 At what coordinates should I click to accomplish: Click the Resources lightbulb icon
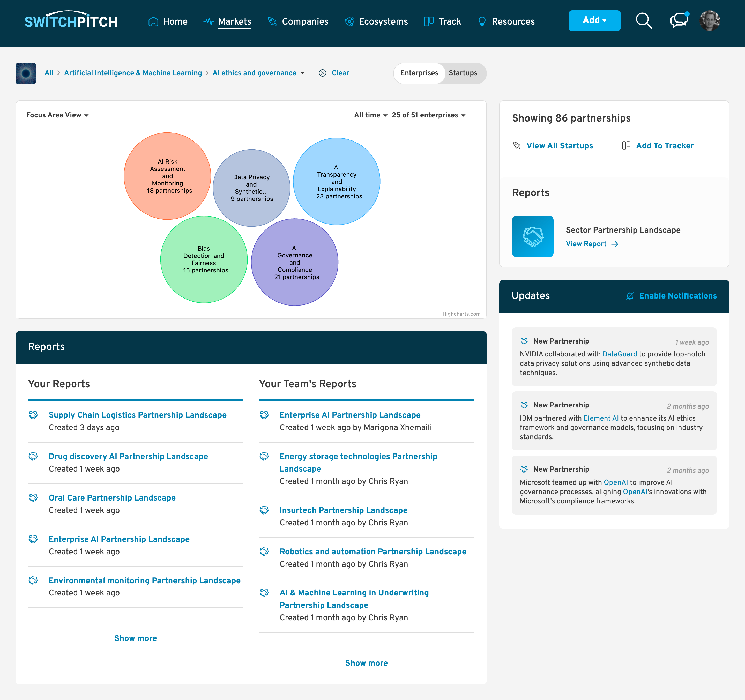point(482,21)
